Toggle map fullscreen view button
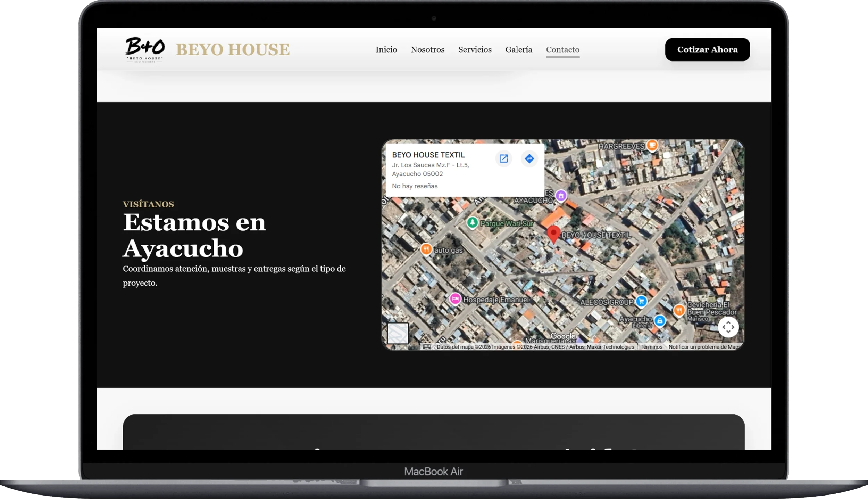The width and height of the screenshot is (868, 499). click(x=728, y=327)
